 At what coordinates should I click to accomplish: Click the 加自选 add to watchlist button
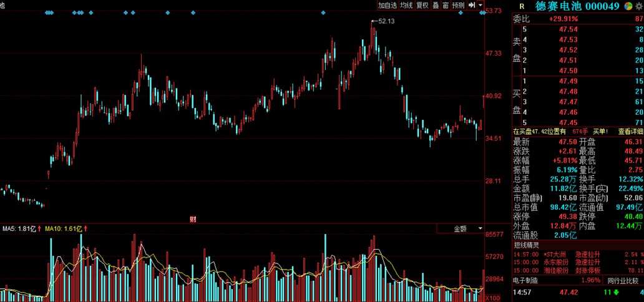[x=387, y=5]
